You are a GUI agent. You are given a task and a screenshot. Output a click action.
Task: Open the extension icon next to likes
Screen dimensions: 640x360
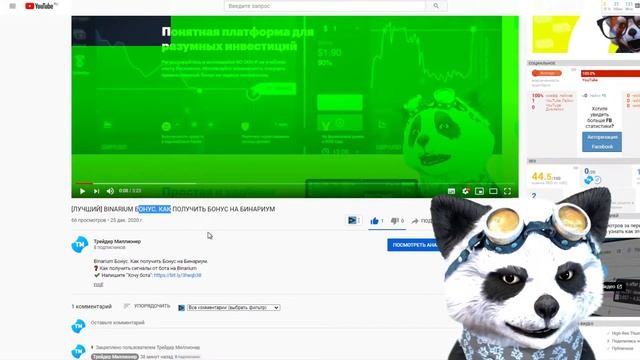352,220
